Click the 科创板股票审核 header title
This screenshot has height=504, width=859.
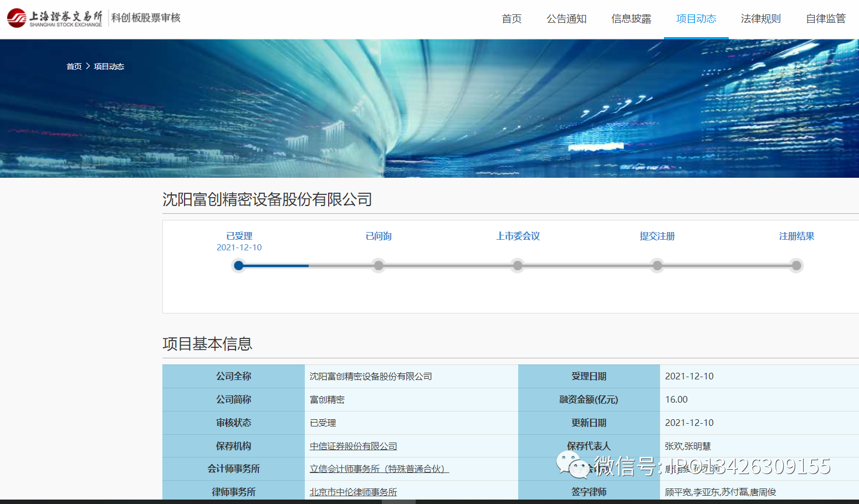(146, 18)
